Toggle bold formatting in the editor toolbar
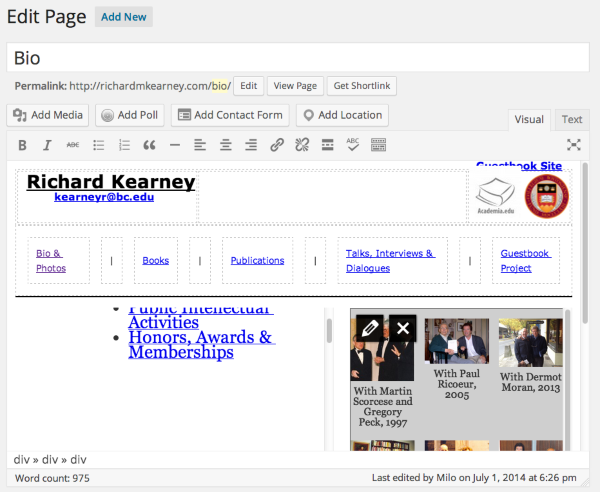Viewport: 600px width, 492px height. [x=22, y=145]
